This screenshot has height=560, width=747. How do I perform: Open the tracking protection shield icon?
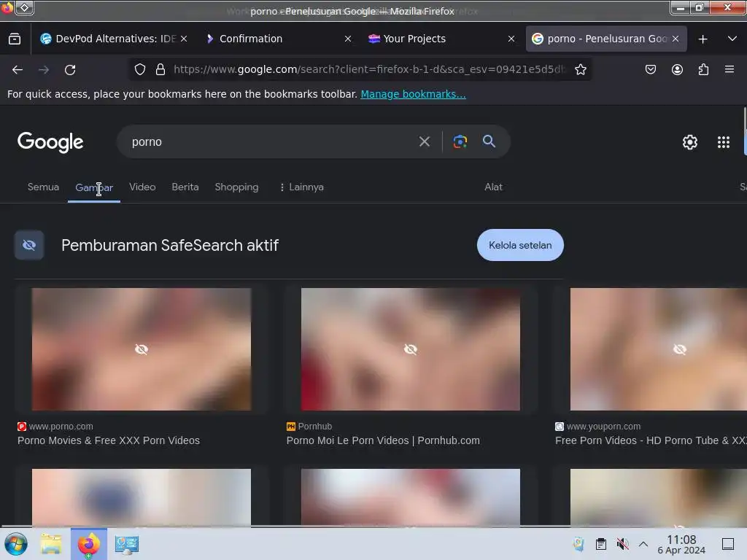pyautogui.click(x=139, y=69)
